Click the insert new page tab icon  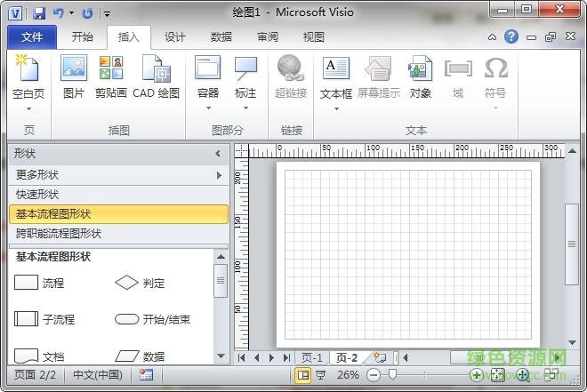click(380, 357)
